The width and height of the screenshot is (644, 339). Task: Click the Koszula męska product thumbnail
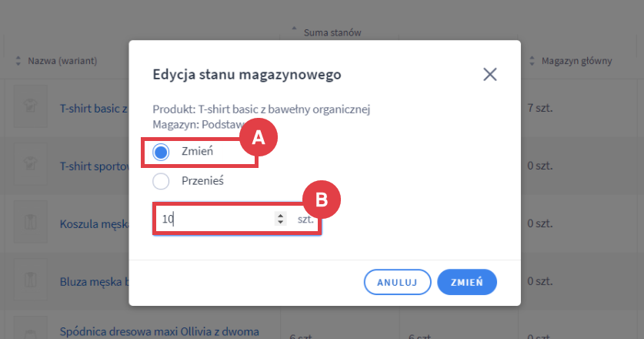coord(30,223)
